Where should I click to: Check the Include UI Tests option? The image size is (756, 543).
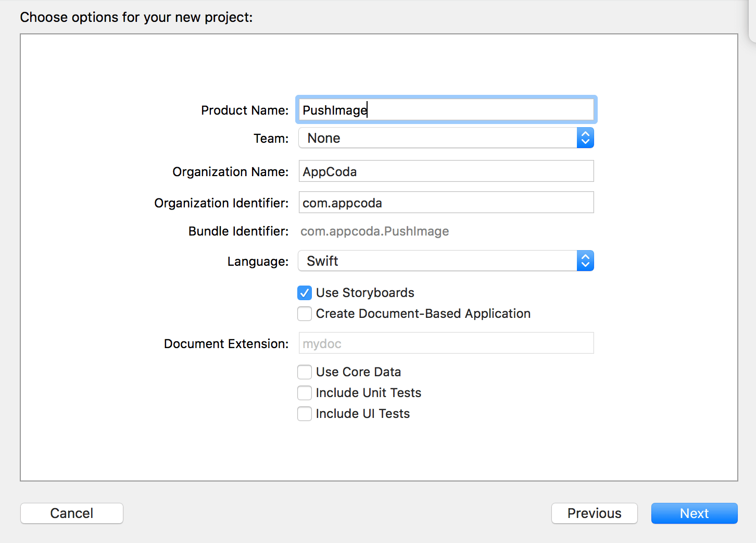pyautogui.click(x=305, y=414)
